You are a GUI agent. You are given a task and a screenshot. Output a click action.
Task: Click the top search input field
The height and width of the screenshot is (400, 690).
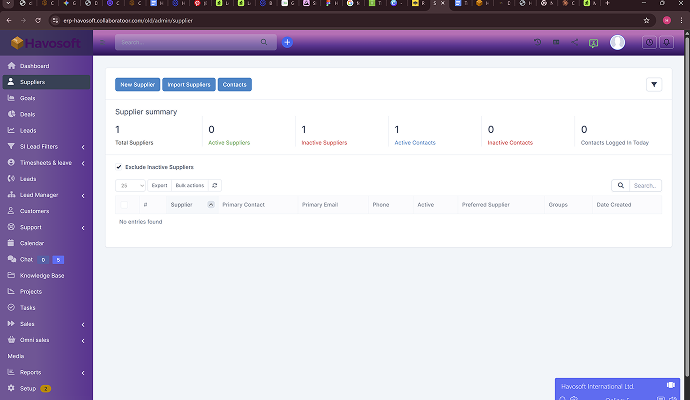(188, 42)
